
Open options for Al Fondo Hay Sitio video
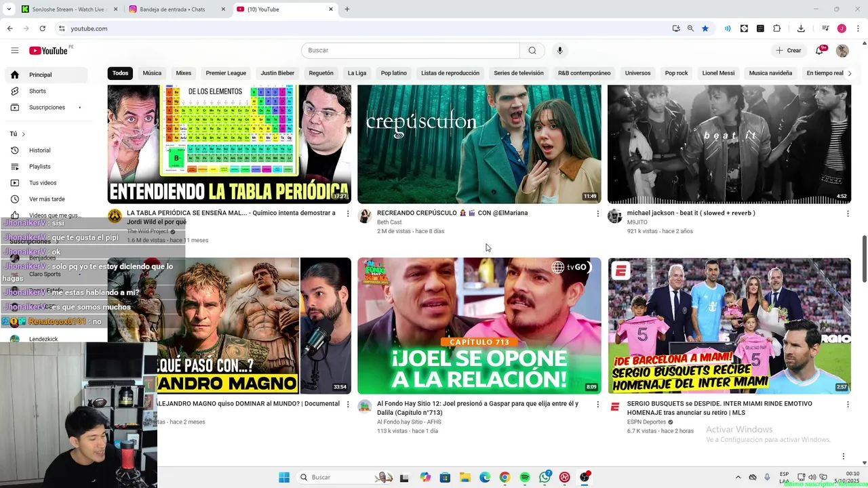[597, 404]
